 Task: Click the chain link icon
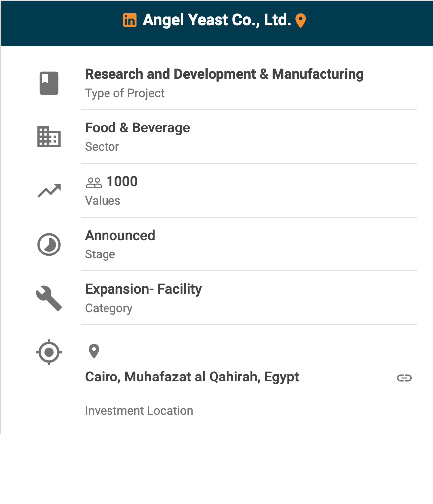pyautogui.click(x=404, y=378)
